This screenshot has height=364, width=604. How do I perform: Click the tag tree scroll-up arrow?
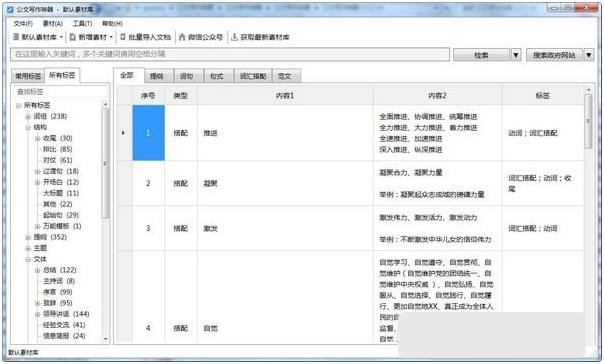tap(106, 104)
